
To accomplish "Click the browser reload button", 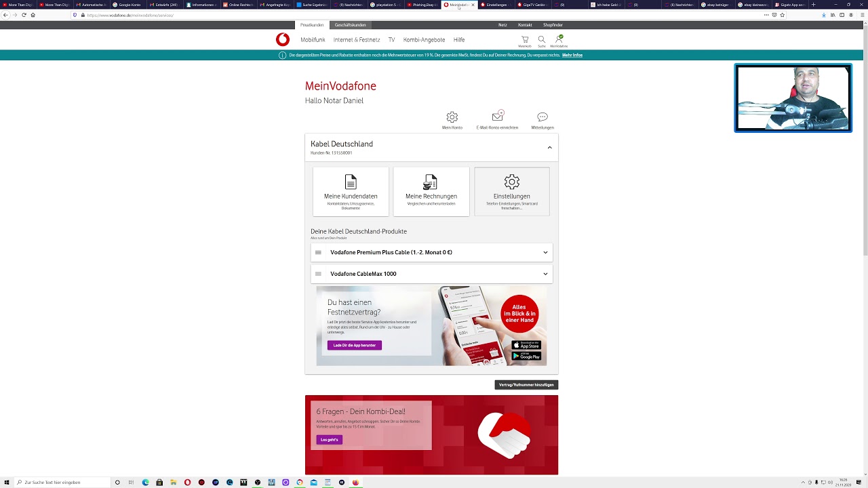I will pos(24,15).
